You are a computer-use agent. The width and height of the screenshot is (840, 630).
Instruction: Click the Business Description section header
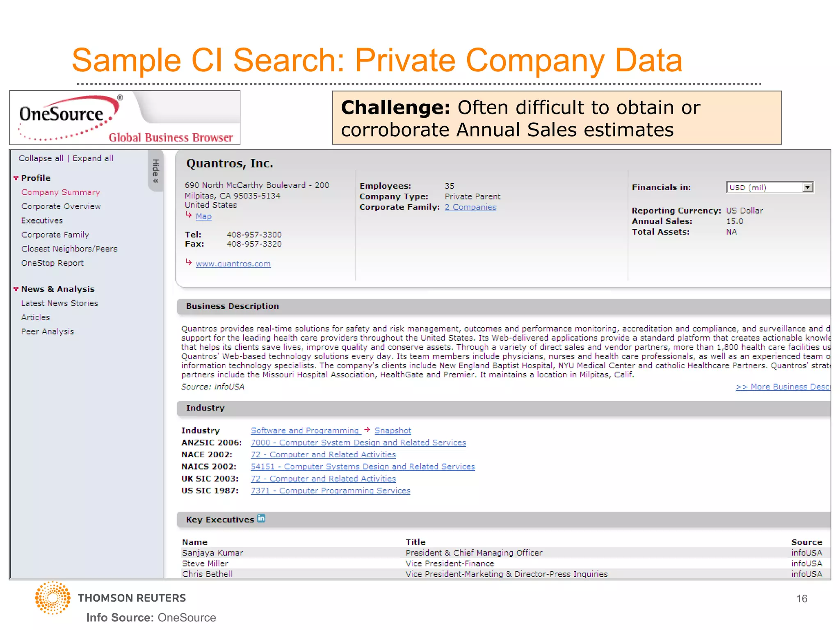click(x=504, y=306)
